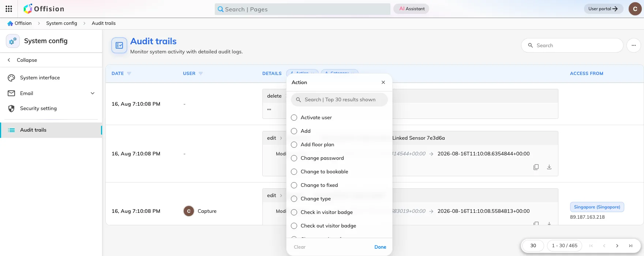Go to the previous page of results
This screenshot has width=644, height=256.
pos(604,246)
